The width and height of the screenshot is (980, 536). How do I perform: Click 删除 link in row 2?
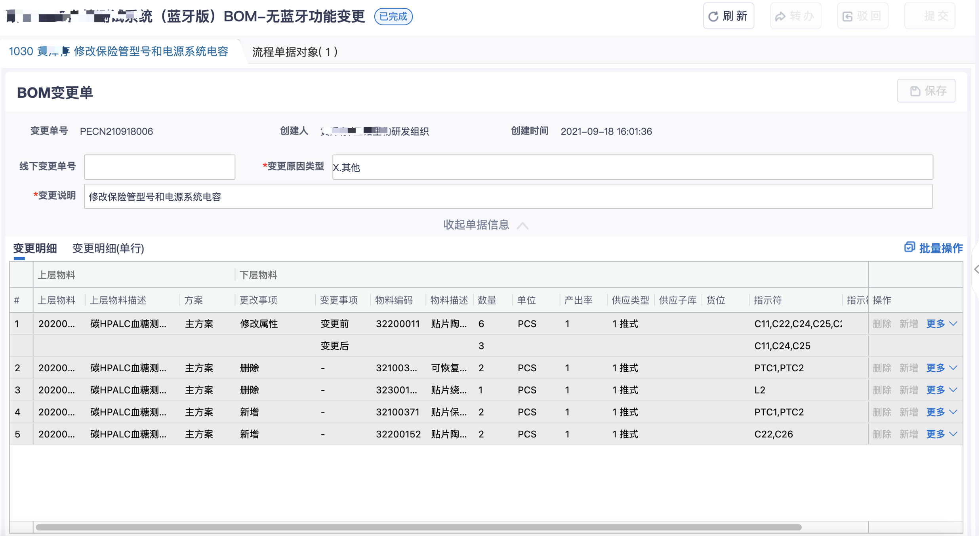(x=881, y=368)
